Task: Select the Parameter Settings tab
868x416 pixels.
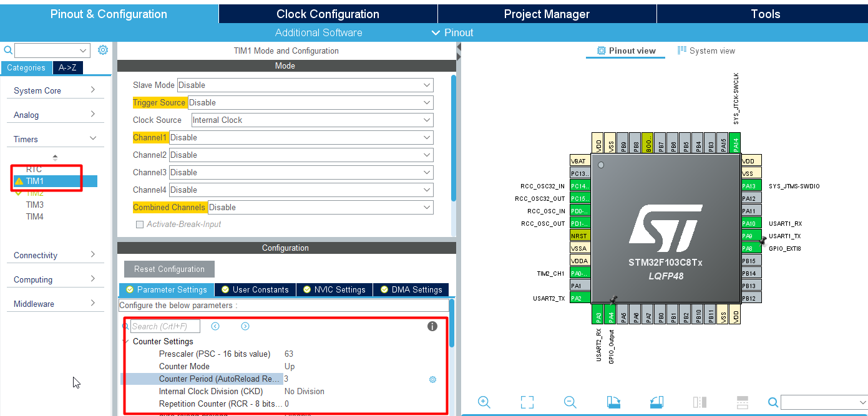Action: point(167,289)
